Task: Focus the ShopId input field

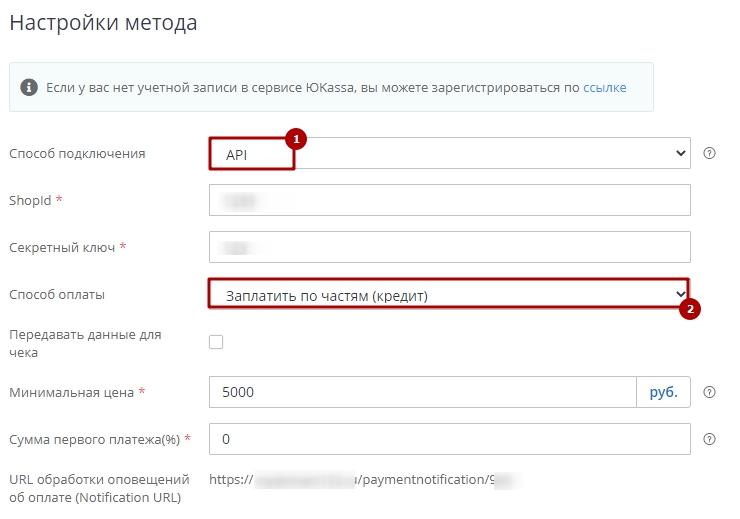Action: point(450,200)
